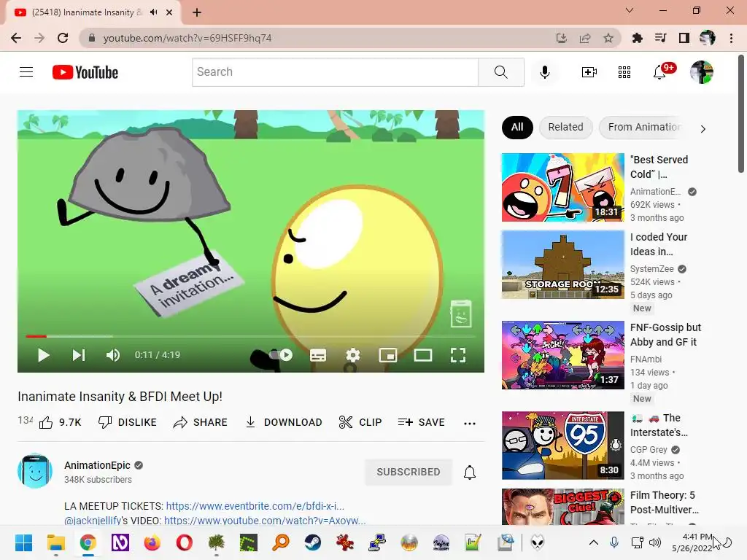
Task: Open "Film Theory: 5 Post-Multiver..." title
Action: pyautogui.click(x=665, y=502)
